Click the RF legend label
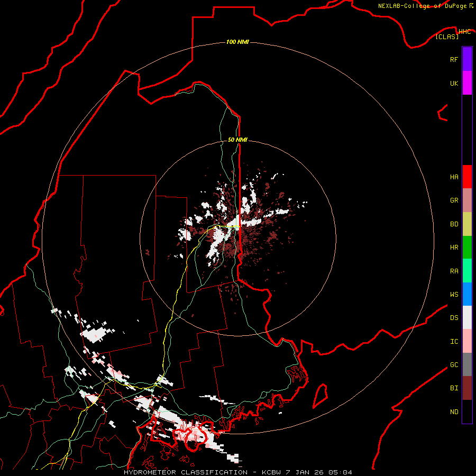Viewport: 476px width, 476px height. pyautogui.click(x=454, y=59)
